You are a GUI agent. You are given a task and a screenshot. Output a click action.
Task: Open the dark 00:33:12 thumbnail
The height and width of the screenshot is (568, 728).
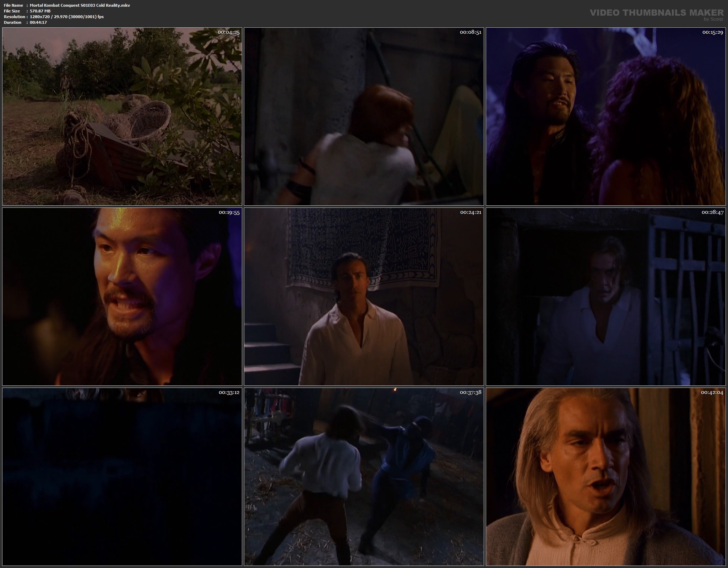(122, 477)
